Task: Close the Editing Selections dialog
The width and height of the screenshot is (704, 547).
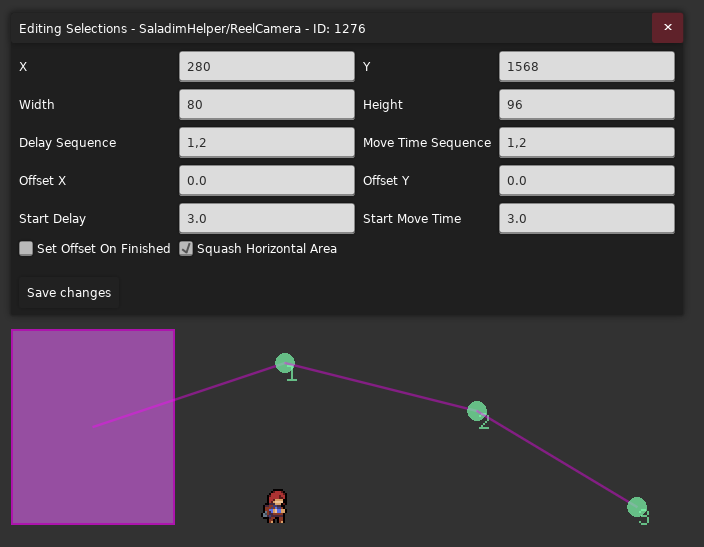Action: 667,28
